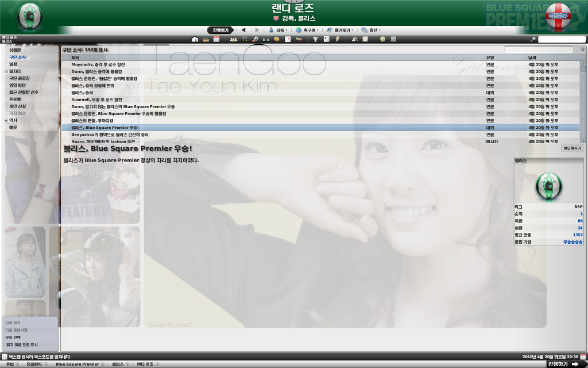The height and width of the screenshot is (368, 588).
Task: Open competitions via the trophy icon
Action: coord(316,39)
